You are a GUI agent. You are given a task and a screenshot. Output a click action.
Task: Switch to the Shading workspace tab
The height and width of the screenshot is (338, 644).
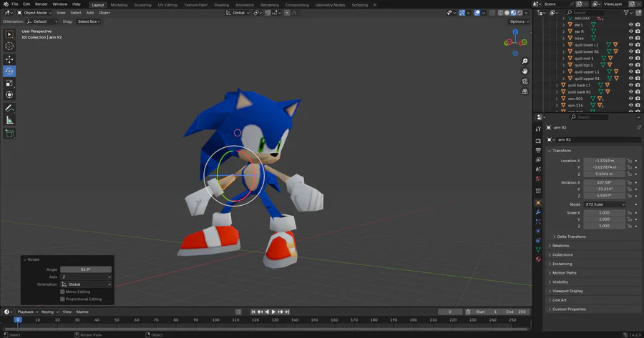click(x=221, y=5)
